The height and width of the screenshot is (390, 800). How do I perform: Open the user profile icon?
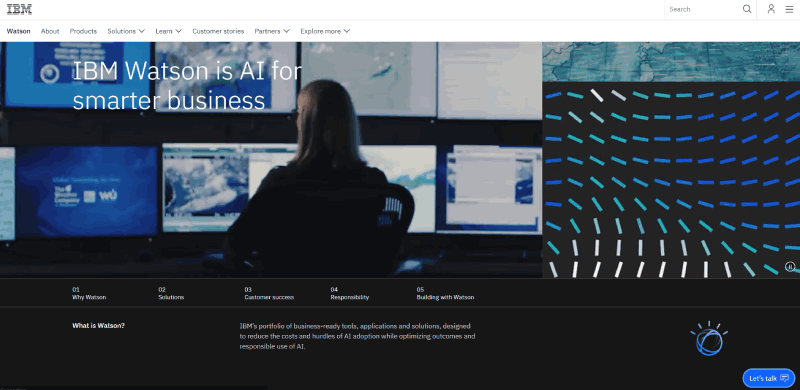pos(771,9)
